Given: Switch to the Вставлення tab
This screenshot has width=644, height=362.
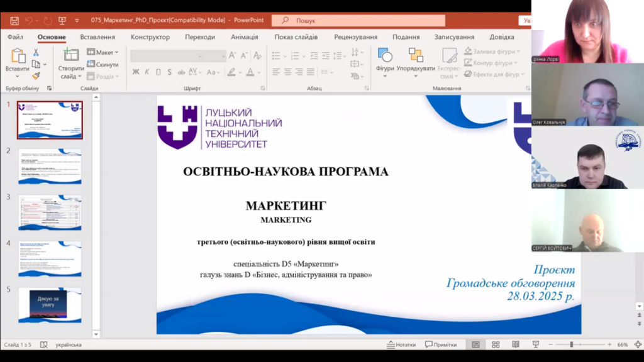Looking at the screenshot, I should (97, 37).
